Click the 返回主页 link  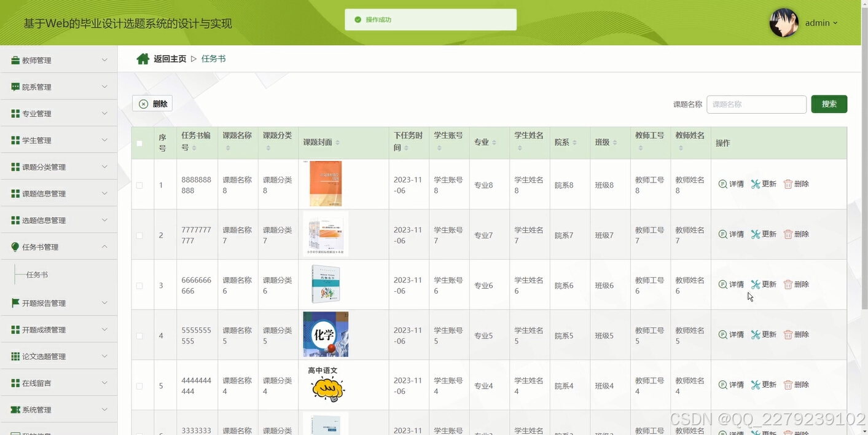coord(169,58)
